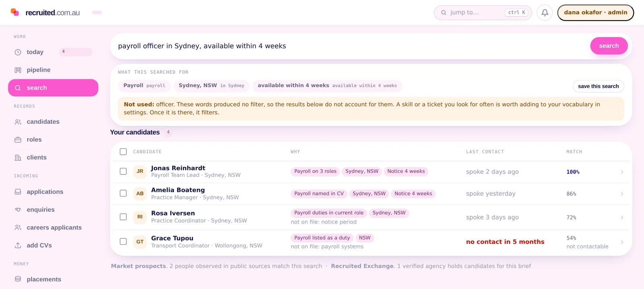Click the enquiries icon
644x289 pixels.
[x=18, y=210]
